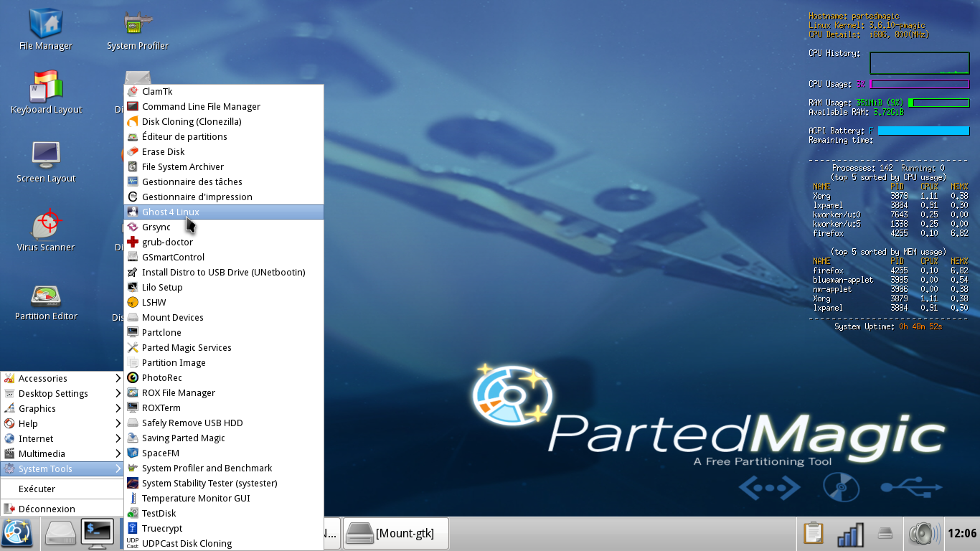Expand the Desktop Settings submenu
The height and width of the screenshot is (551, 980).
(x=62, y=393)
